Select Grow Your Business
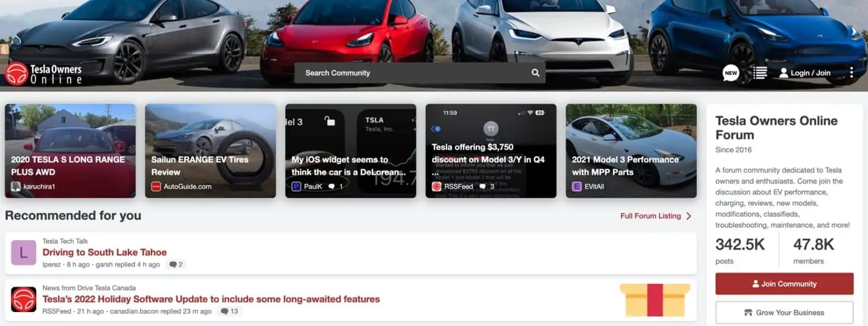This screenshot has height=326, width=868. click(x=784, y=312)
